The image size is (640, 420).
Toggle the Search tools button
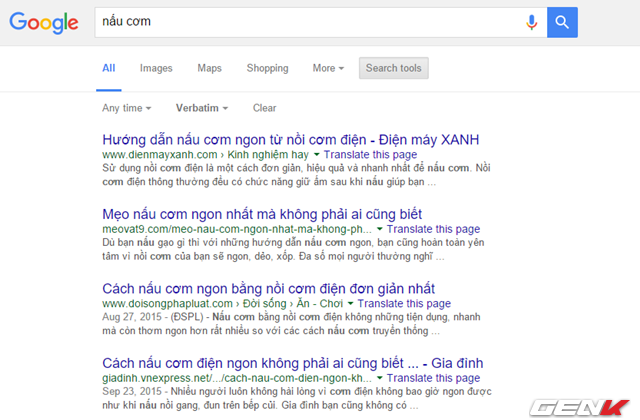pos(393,68)
